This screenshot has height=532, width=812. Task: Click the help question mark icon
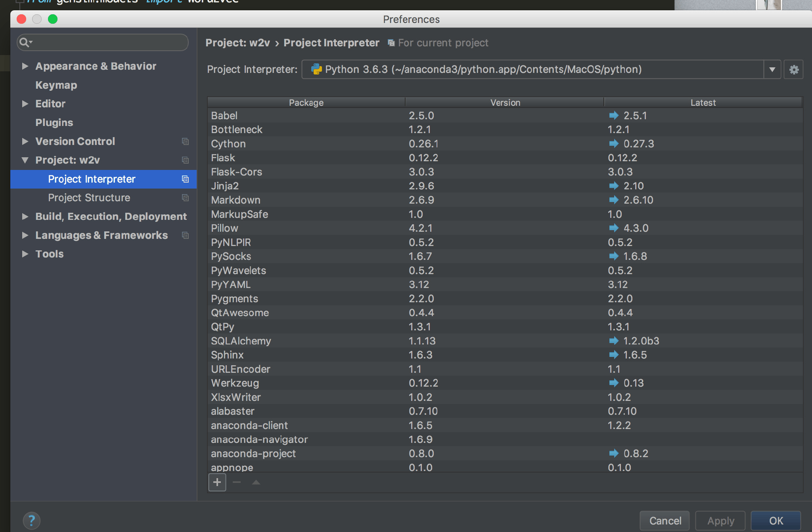click(31, 521)
